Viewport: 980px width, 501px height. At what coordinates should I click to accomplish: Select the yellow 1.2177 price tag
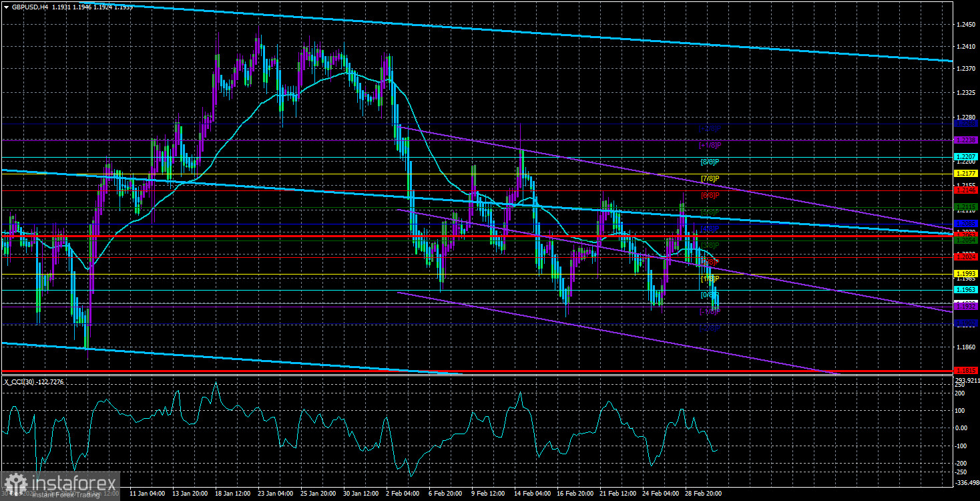966,174
